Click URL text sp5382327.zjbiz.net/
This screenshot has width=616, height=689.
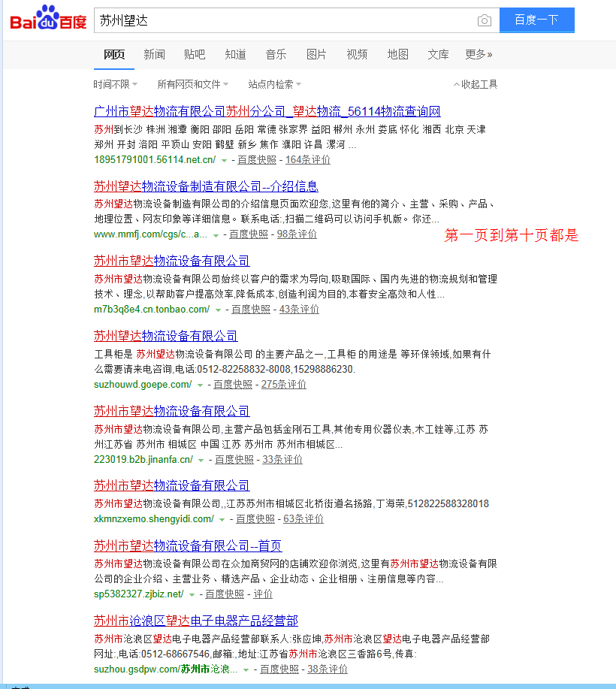click(x=139, y=594)
